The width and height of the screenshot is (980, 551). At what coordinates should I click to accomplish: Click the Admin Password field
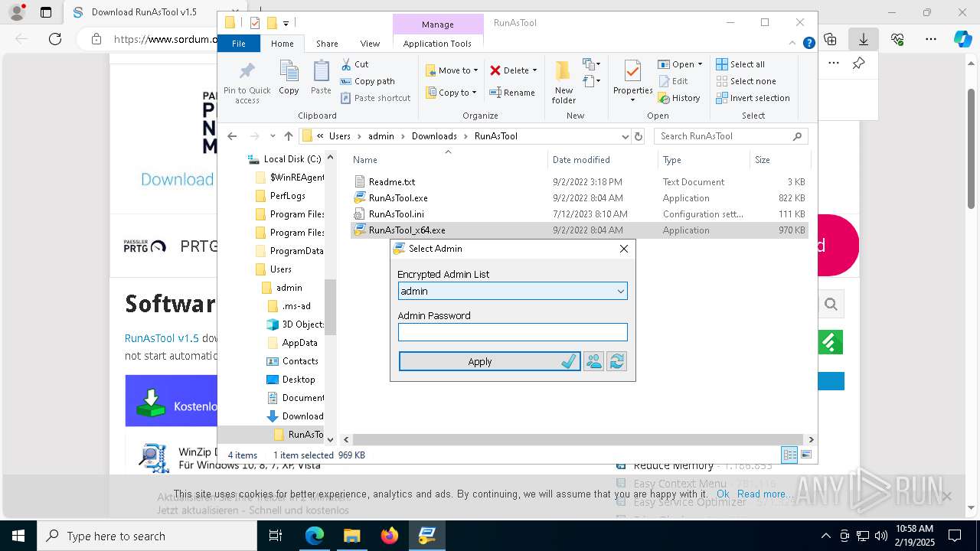tap(512, 332)
